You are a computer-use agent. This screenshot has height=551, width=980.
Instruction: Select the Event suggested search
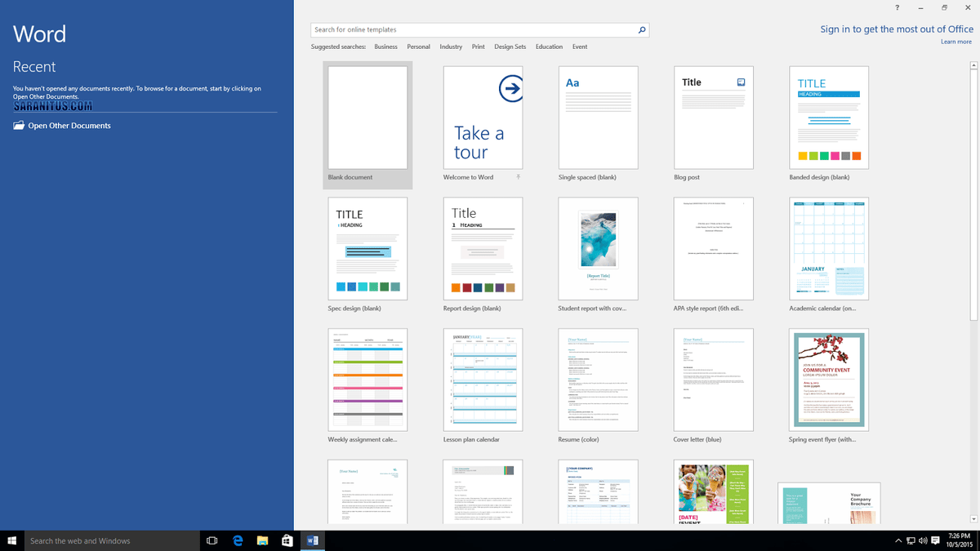(580, 47)
